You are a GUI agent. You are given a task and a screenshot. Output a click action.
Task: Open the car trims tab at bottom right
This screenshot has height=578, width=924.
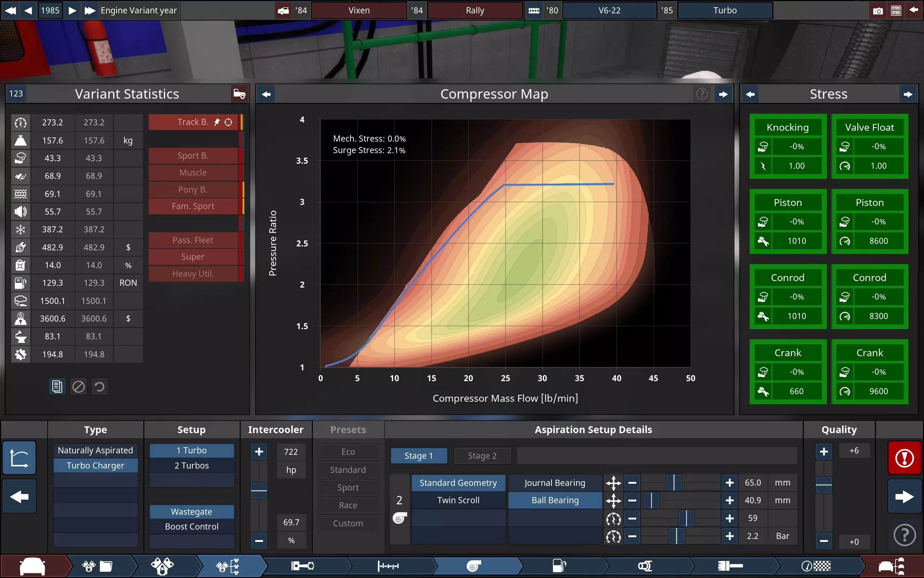click(891, 566)
